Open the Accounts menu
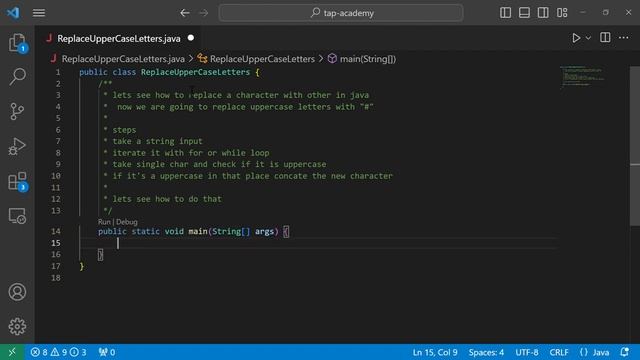 (17, 292)
